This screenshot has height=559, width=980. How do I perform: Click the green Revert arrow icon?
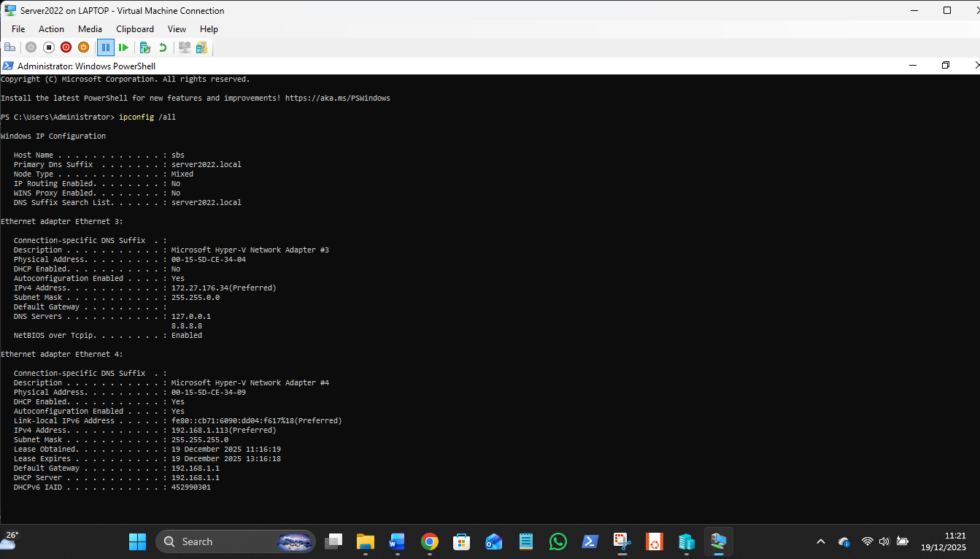(163, 47)
